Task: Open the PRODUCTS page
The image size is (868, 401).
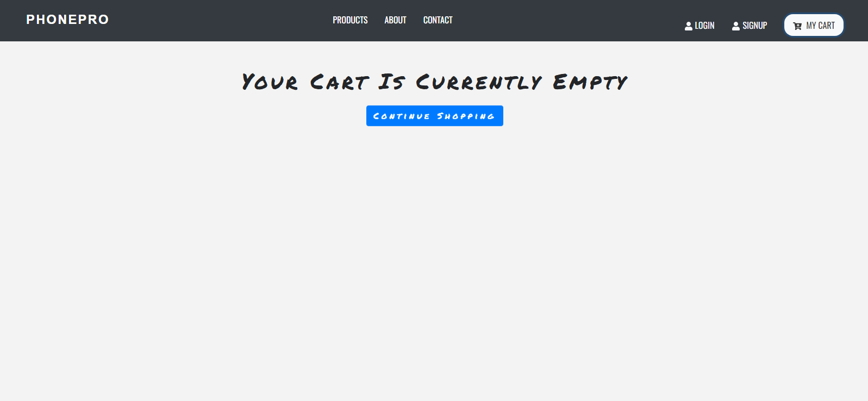Action: tap(350, 20)
